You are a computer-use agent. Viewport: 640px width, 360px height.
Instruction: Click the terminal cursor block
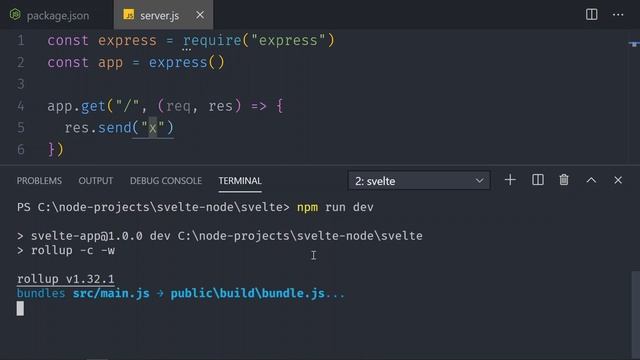point(20,308)
